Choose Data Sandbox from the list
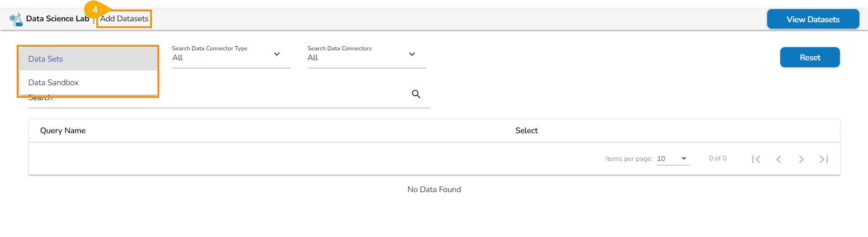Screen dimensions: 868x237 (x=53, y=82)
